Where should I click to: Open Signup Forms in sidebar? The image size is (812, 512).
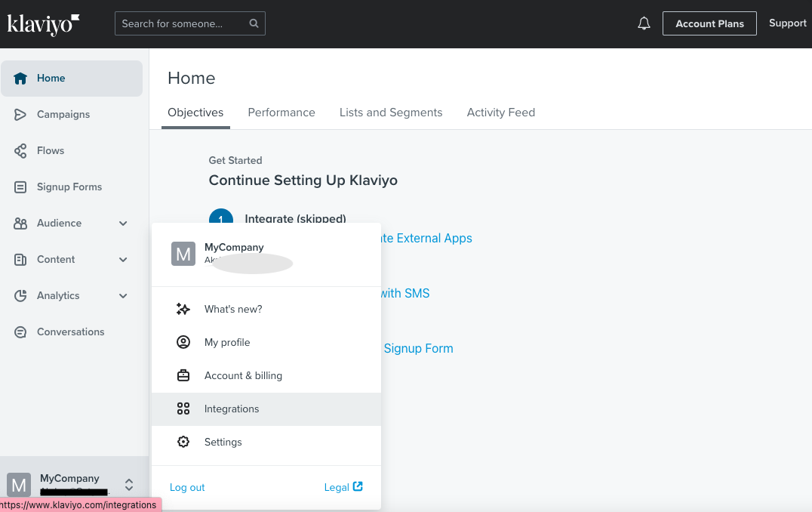tap(72, 187)
